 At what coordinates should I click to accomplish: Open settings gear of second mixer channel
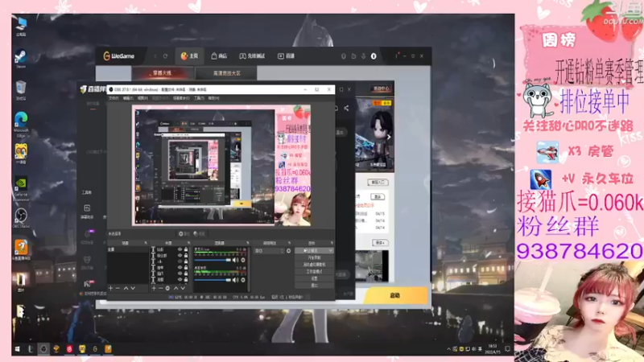[243, 280]
